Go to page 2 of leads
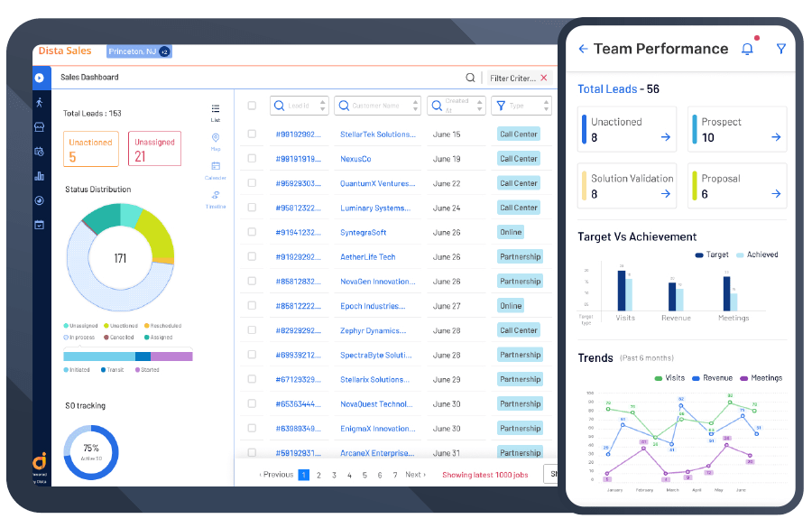This screenshot has height=528, width=812. (x=318, y=475)
